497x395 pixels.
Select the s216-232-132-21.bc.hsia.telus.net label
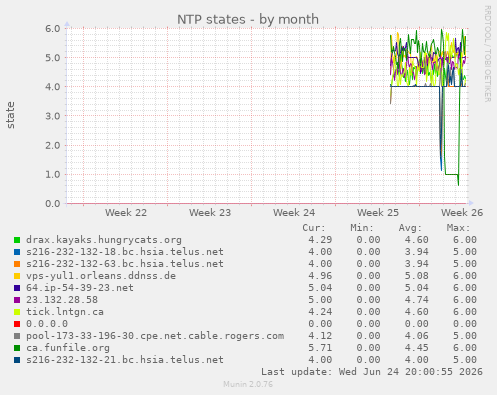(x=125, y=360)
